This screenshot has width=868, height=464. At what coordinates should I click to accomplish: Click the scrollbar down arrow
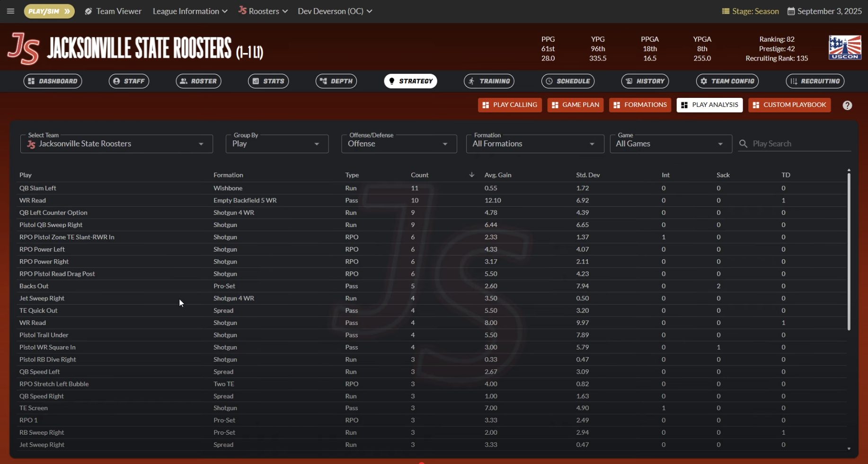(x=849, y=448)
